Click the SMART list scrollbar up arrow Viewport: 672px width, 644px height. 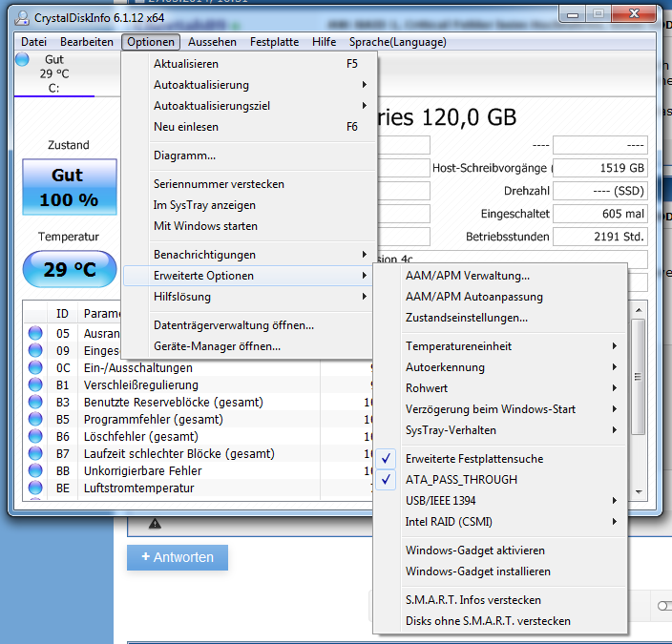639,310
